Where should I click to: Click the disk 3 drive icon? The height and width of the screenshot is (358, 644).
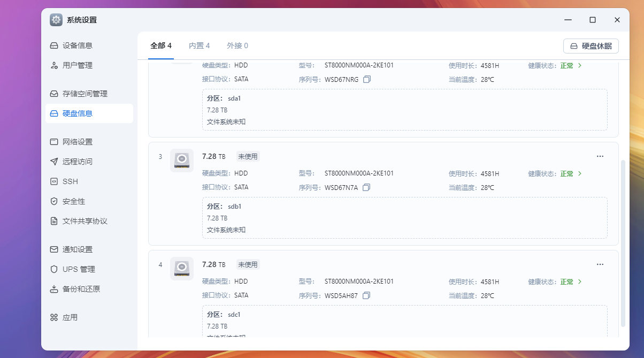pos(182,161)
